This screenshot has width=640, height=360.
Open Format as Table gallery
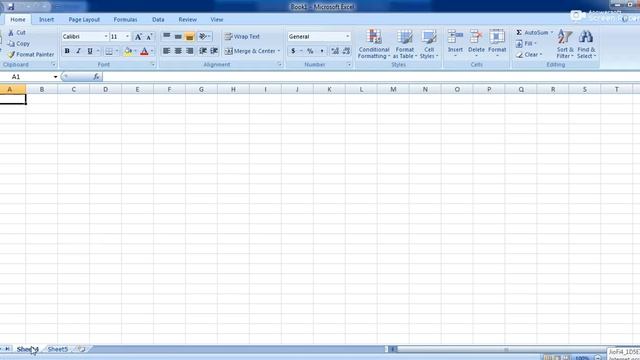point(404,44)
